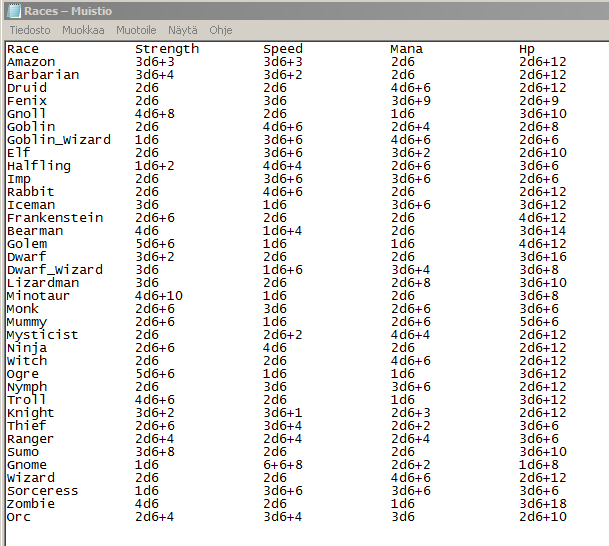Open the Näytä menu
This screenshot has height=546, width=609.
click(183, 30)
